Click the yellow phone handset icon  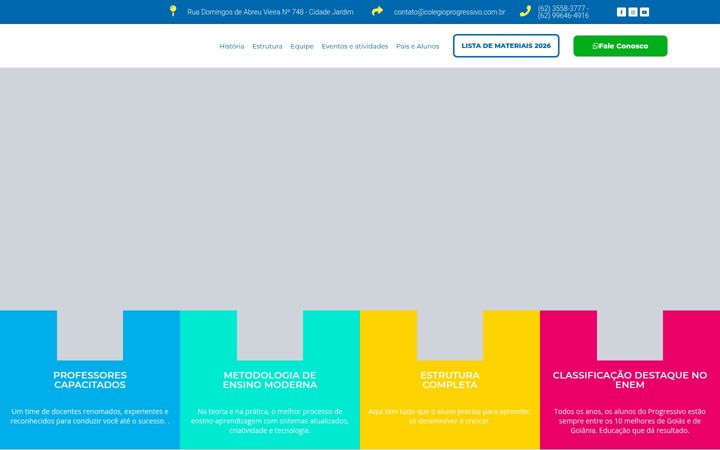point(525,11)
